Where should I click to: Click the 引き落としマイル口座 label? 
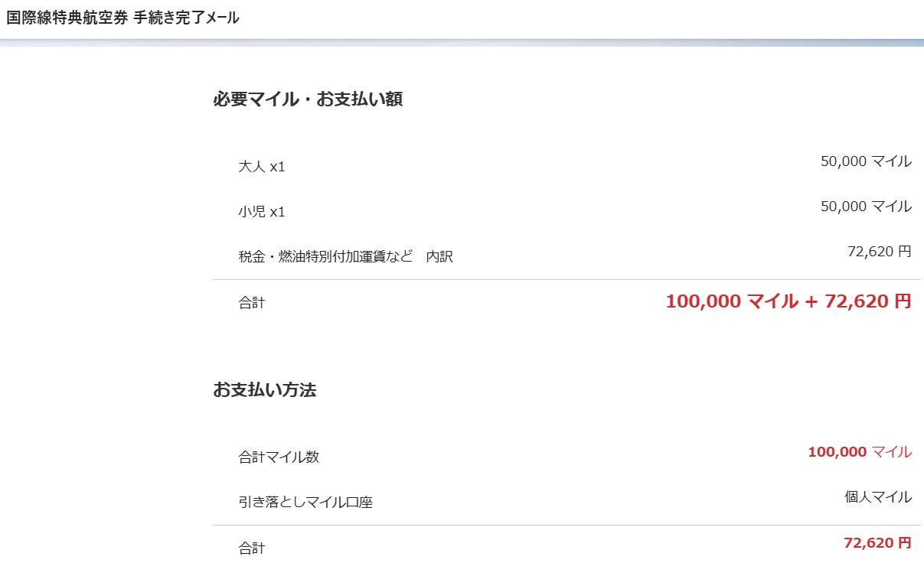pyautogui.click(x=305, y=503)
